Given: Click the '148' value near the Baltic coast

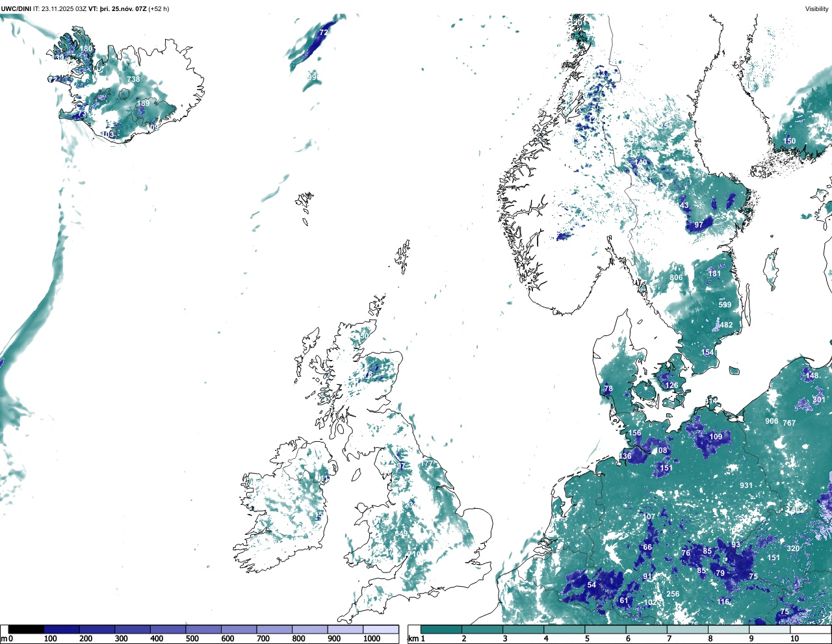Looking at the screenshot, I should [x=812, y=376].
